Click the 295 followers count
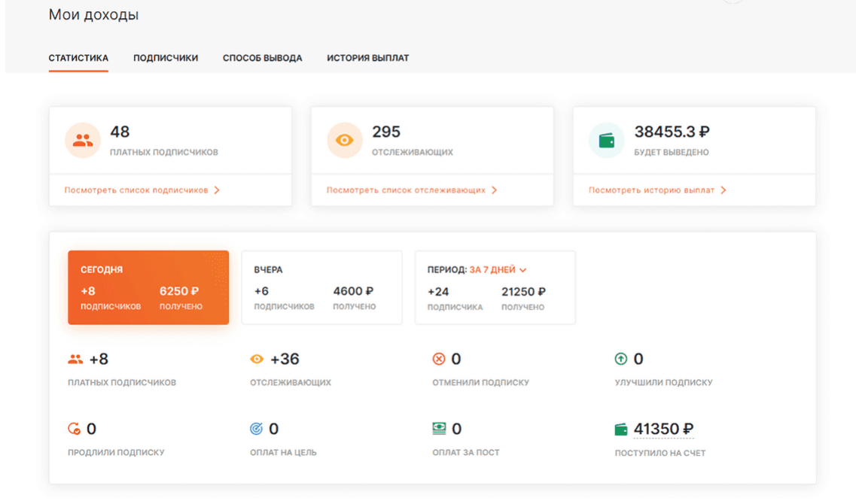Image resolution: width=856 pixels, height=504 pixels. tap(386, 132)
